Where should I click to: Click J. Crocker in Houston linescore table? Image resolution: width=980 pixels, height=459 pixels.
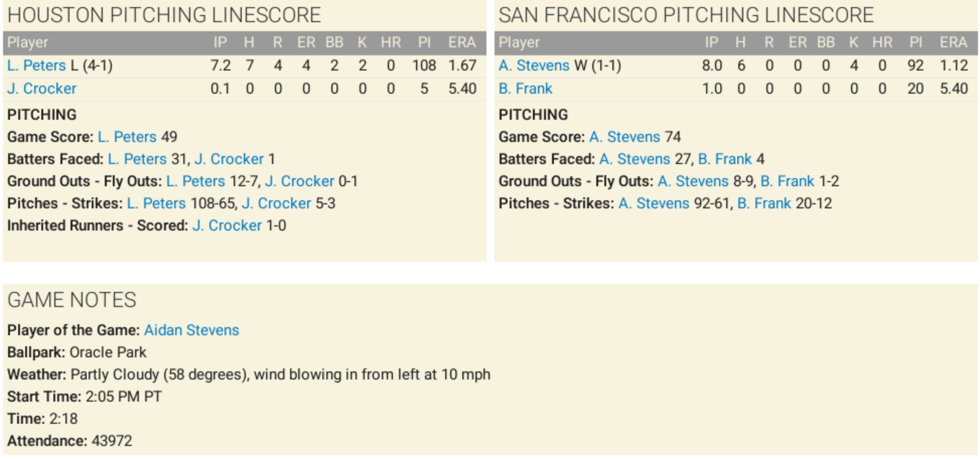point(42,89)
